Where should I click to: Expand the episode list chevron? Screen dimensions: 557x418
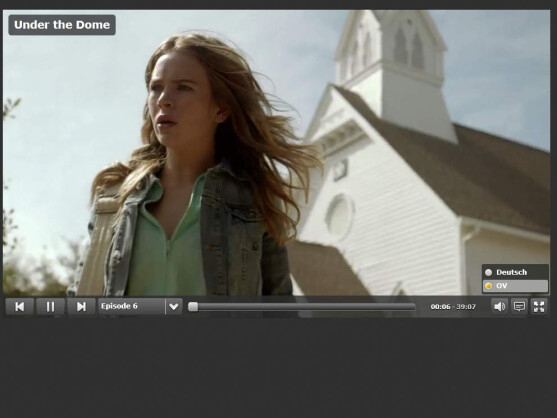(174, 306)
